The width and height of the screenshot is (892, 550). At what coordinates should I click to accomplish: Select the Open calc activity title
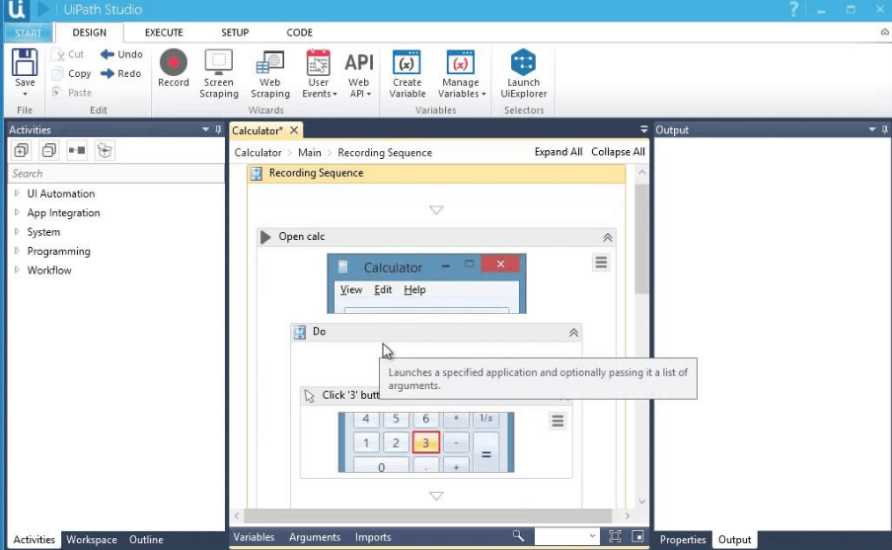[302, 237]
